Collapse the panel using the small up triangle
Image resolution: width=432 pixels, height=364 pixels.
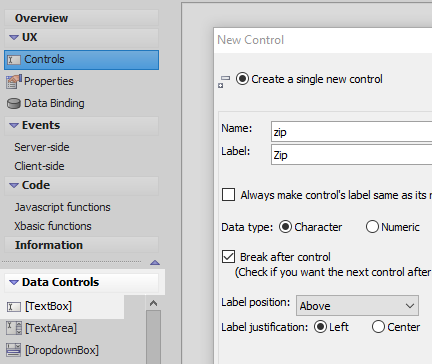pos(155,263)
